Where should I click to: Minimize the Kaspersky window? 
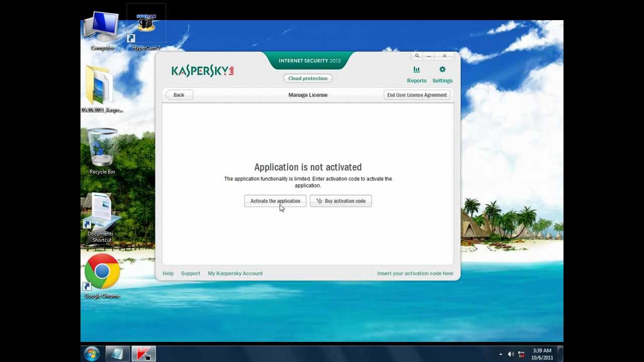[429, 56]
